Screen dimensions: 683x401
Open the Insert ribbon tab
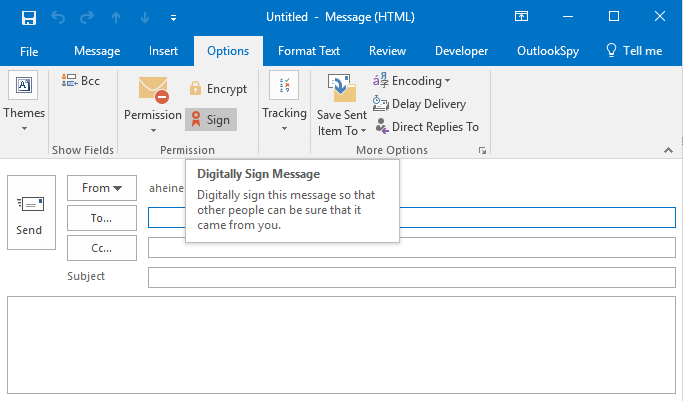[x=163, y=51]
